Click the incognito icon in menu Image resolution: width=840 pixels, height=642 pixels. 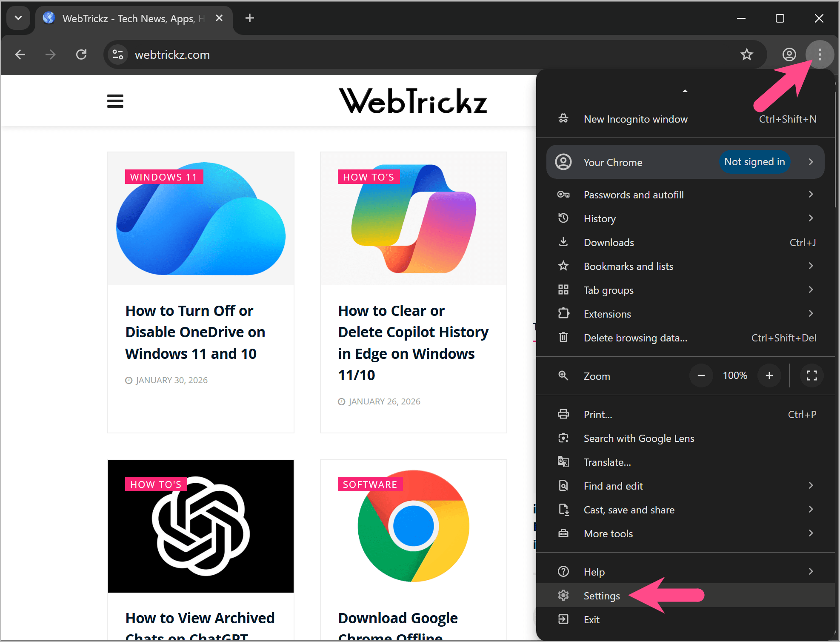pos(563,119)
